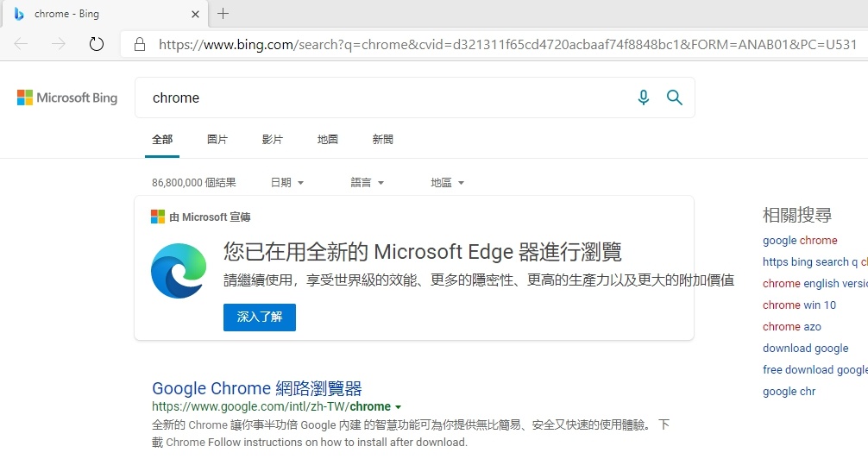868x459 pixels.
Task: Switch to the 地圖 tab
Action: [327, 140]
